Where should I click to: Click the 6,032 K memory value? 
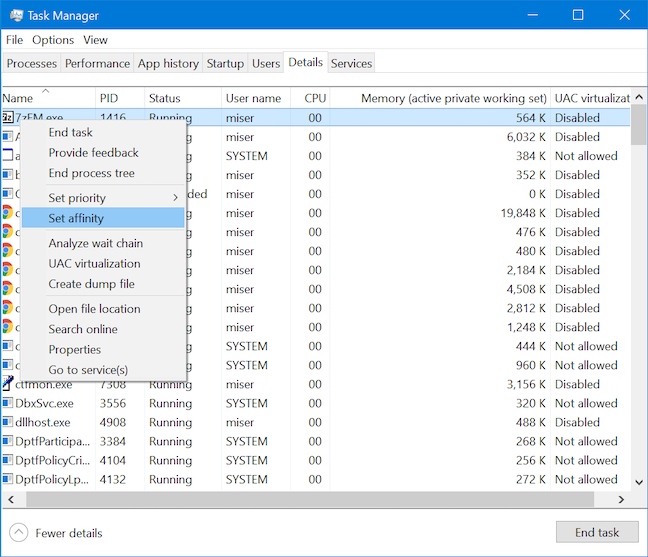526,137
